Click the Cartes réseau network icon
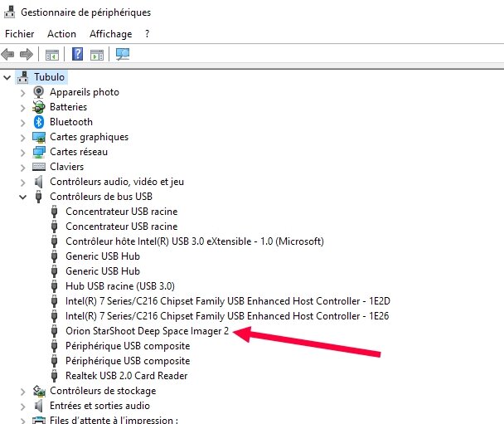This screenshot has width=504, height=424. [x=39, y=152]
